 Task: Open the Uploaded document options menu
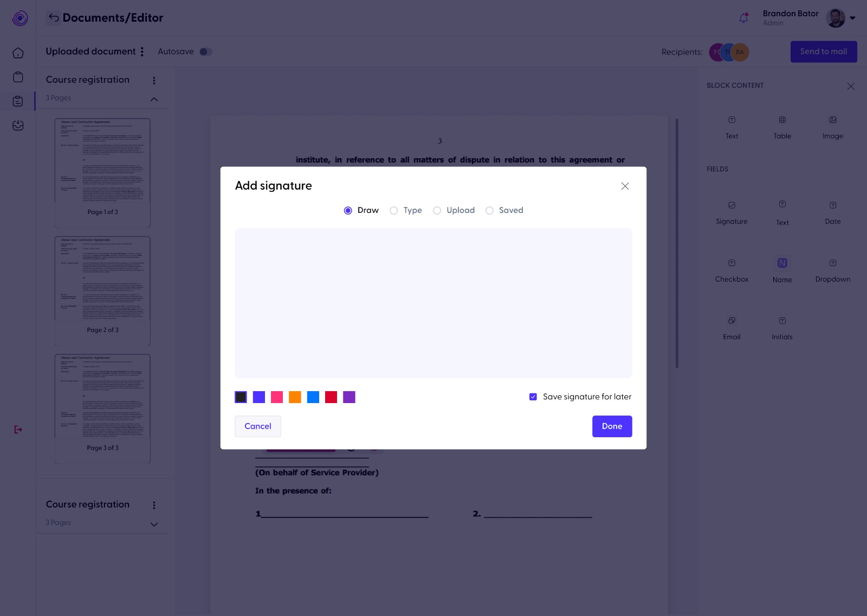(x=143, y=51)
